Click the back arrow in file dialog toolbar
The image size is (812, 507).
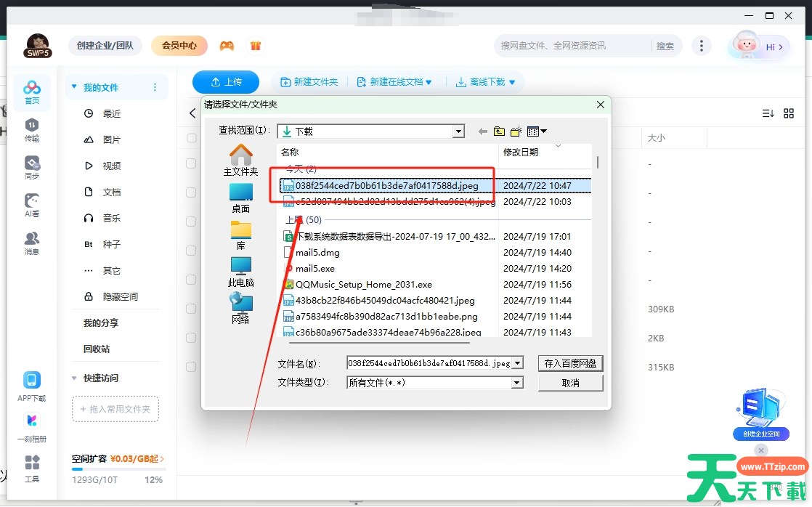click(x=482, y=131)
